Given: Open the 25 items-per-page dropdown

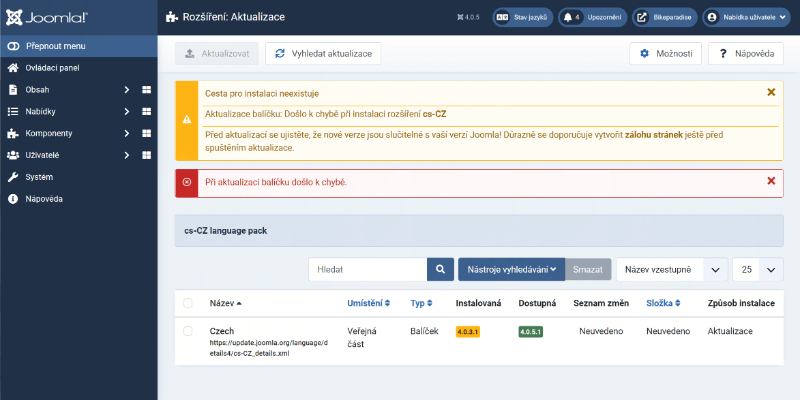Looking at the screenshot, I should pos(758,269).
